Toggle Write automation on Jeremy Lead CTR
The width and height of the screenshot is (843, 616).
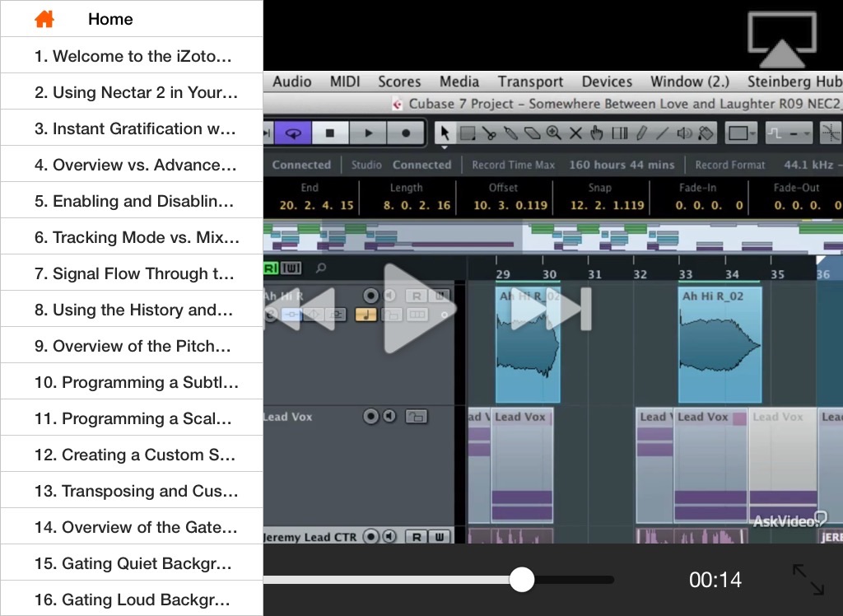pos(440,536)
